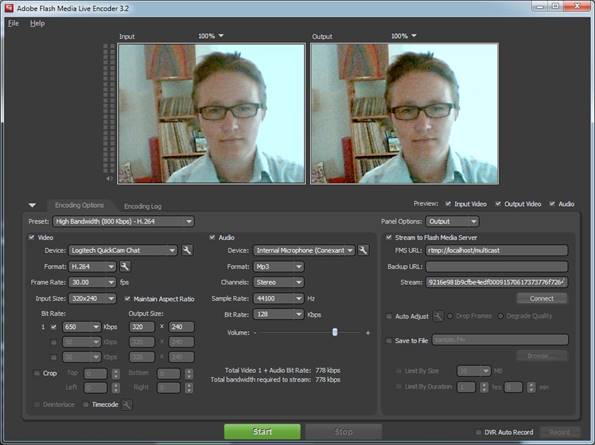595x445 pixels.
Task: Toggle bit rate stream 1 checkbox
Action: tap(54, 327)
